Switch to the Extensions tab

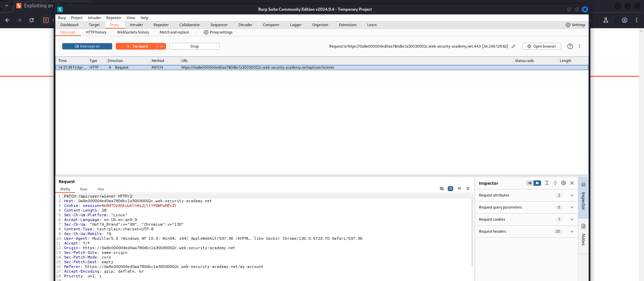(348, 25)
